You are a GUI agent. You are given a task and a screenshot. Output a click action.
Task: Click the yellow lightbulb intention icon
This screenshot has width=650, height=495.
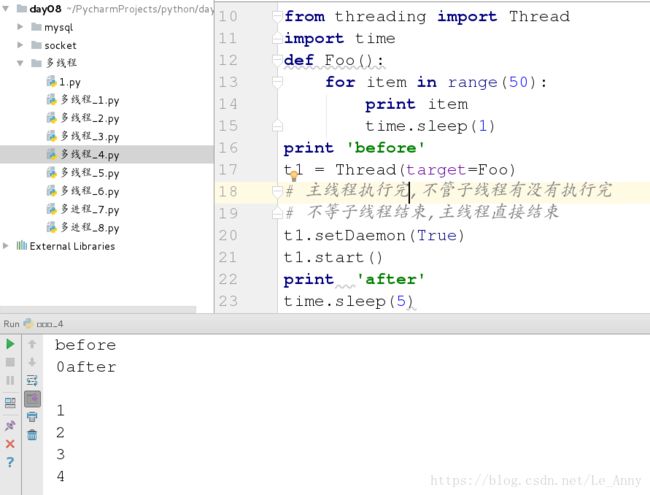(x=295, y=176)
